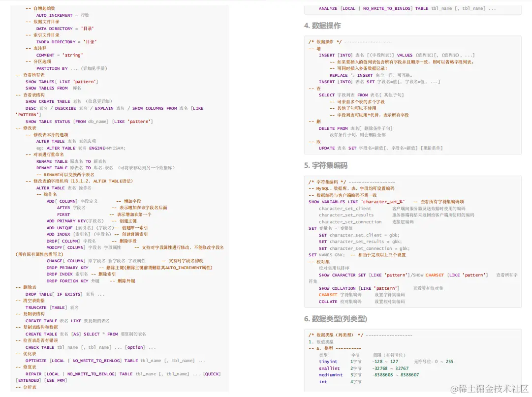Click the 'AUTO_INCREMENT = 行数' line

(63, 15)
